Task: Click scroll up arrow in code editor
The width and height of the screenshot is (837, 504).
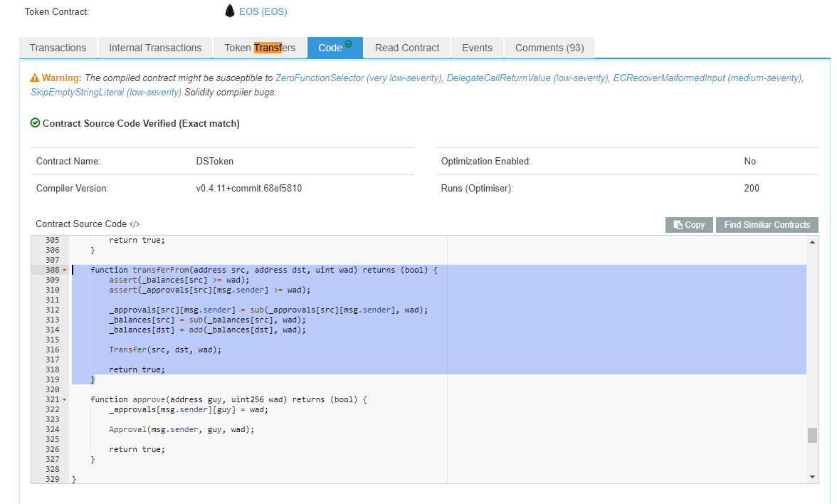Action: (x=813, y=242)
